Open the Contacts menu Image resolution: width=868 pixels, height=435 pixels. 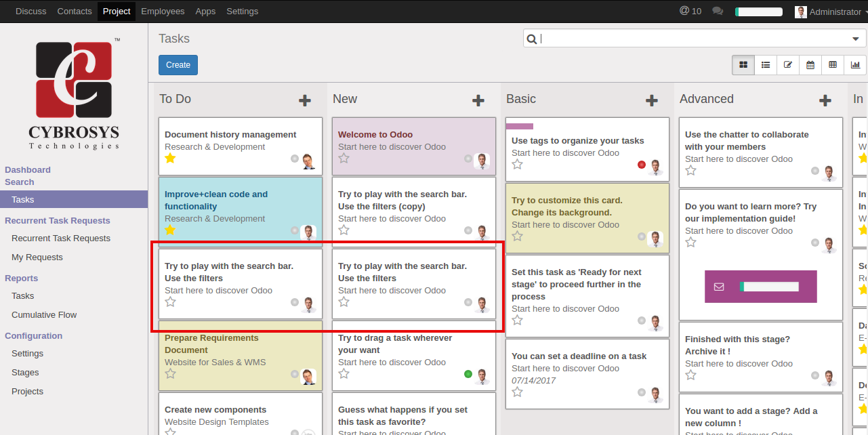pyautogui.click(x=75, y=11)
